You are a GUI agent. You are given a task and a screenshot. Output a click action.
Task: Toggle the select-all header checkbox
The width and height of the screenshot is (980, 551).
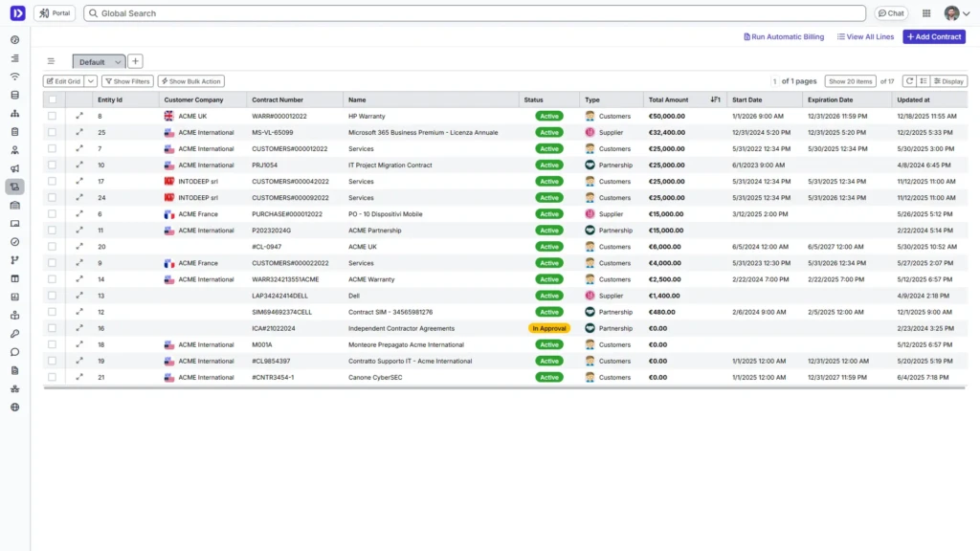53,99
